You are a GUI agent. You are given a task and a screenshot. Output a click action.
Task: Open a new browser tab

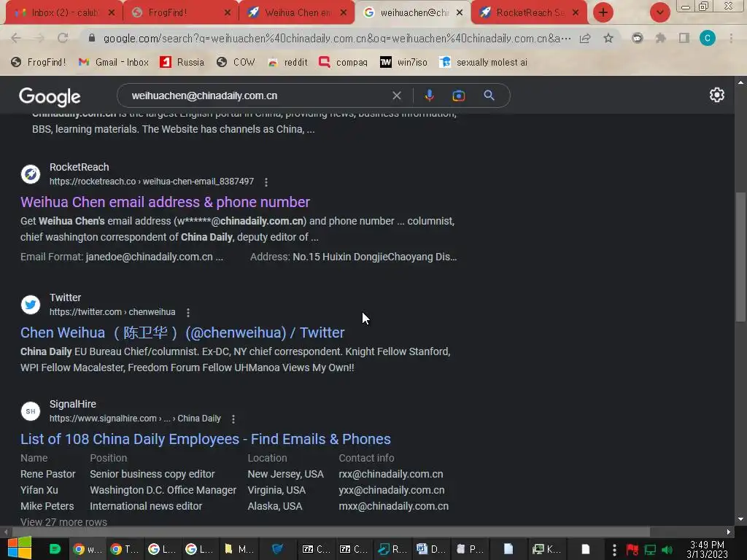(603, 12)
